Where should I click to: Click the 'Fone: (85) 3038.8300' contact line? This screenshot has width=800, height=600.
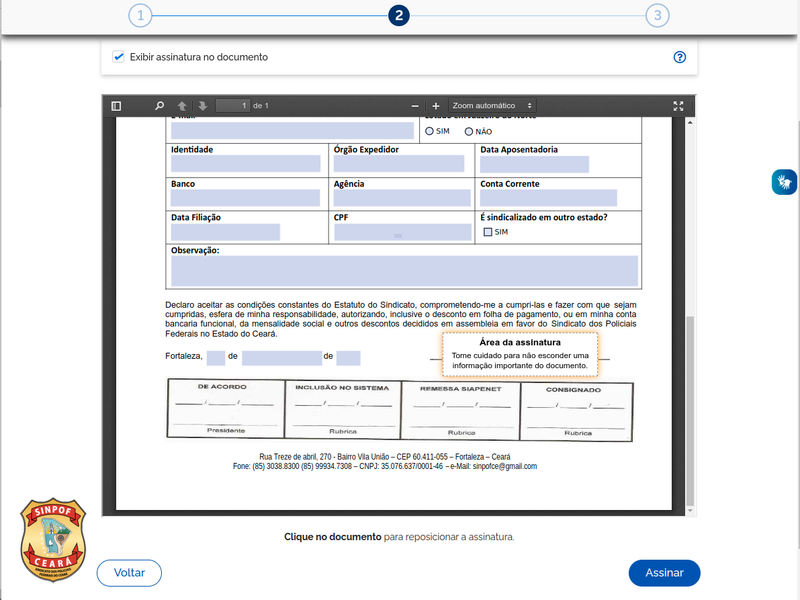[x=385, y=466]
